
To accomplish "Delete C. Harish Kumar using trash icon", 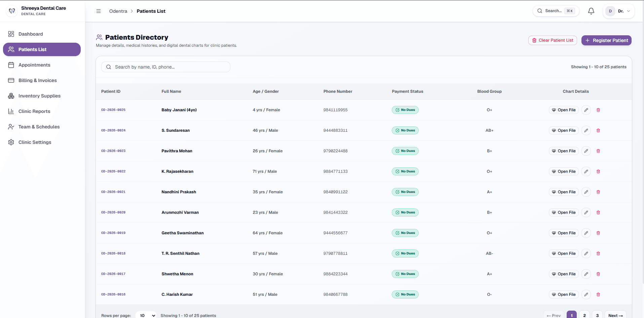I will [598, 294].
